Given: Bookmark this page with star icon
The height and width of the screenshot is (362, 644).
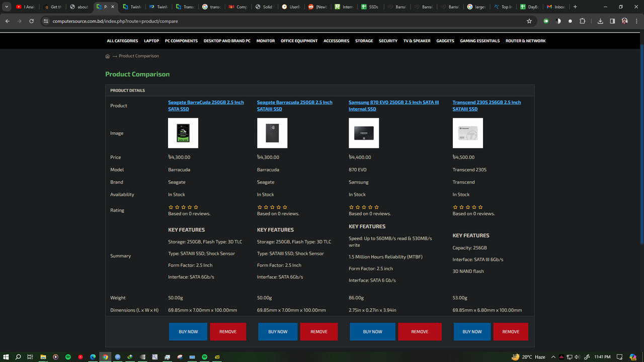Looking at the screenshot, I should click(x=529, y=21).
